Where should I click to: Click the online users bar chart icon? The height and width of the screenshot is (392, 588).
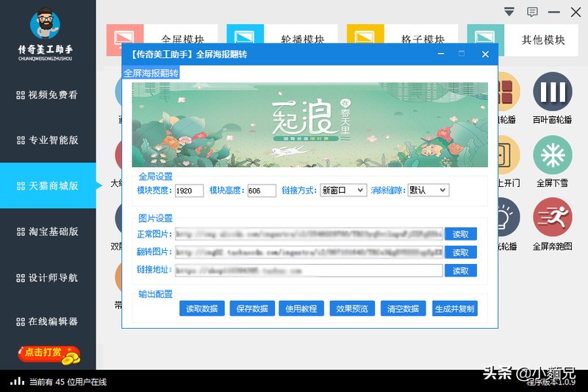pos(17,382)
